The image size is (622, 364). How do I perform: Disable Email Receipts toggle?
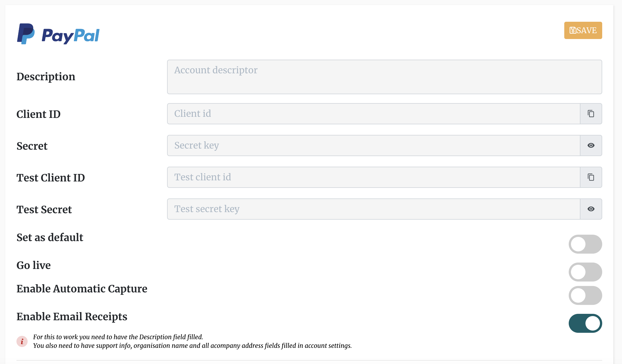pyautogui.click(x=585, y=323)
